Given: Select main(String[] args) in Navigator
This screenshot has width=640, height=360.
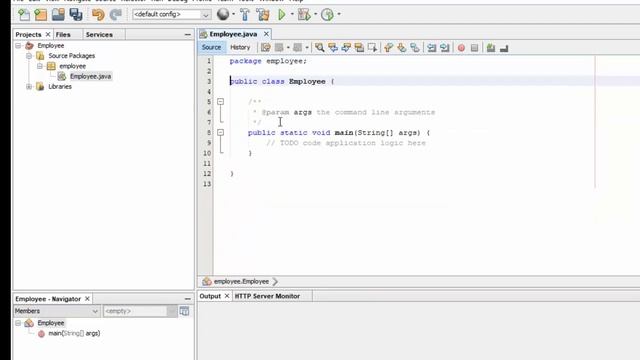Looking at the screenshot, I should point(74,333).
